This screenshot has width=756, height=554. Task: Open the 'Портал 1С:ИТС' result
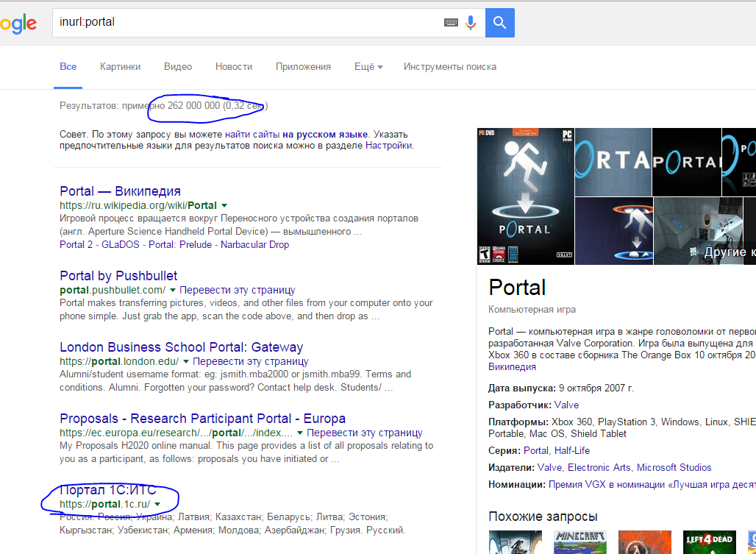click(x=108, y=490)
